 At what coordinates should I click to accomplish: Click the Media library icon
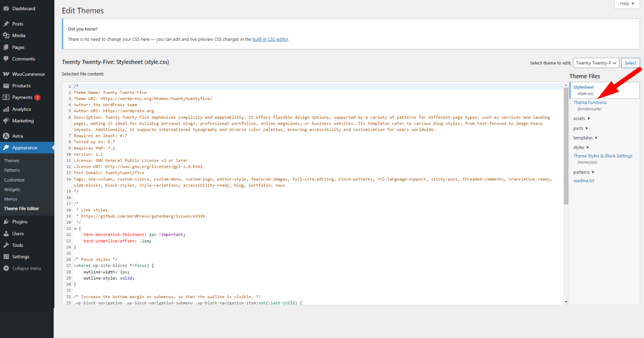pos(6,35)
